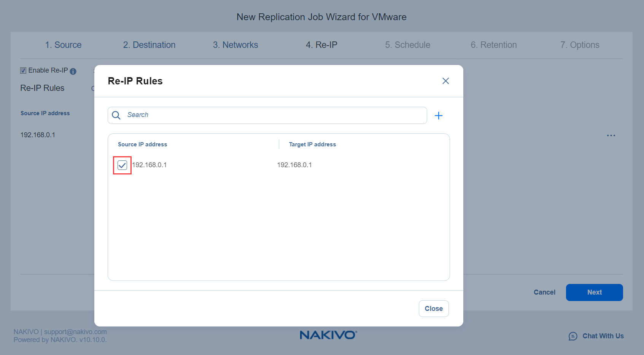
Task: Click the search magnifier icon
Action: click(116, 115)
